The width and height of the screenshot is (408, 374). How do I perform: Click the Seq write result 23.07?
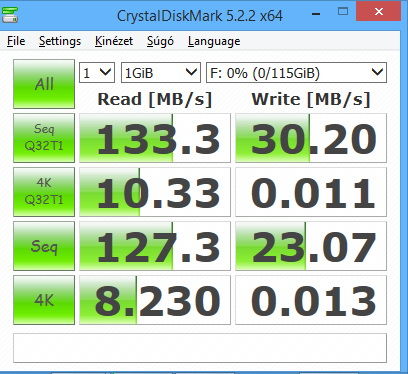(311, 246)
